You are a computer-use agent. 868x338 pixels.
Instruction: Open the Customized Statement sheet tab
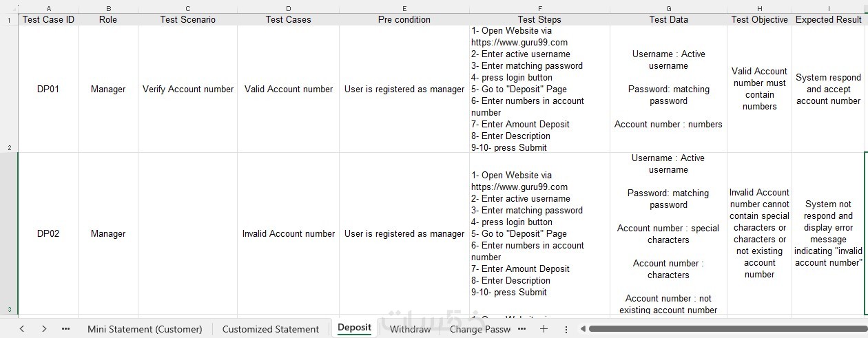coord(271,329)
